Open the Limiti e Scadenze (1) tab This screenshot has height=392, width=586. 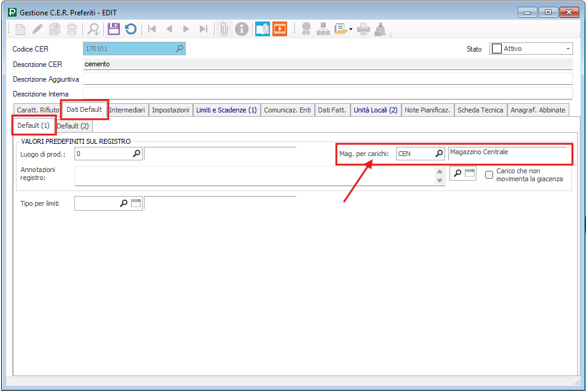pyautogui.click(x=226, y=110)
